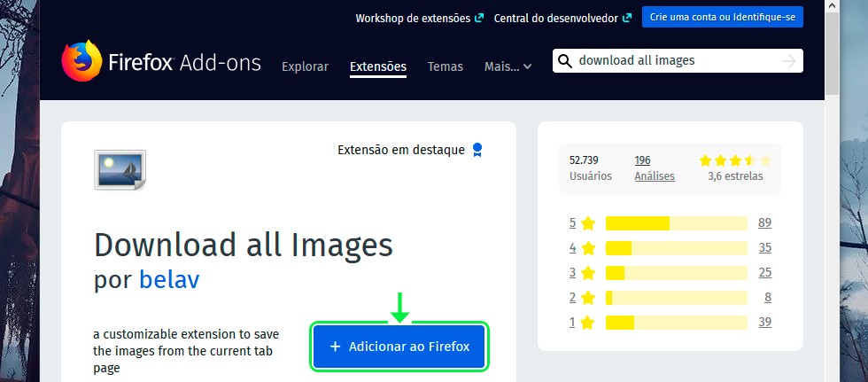The width and height of the screenshot is (868, 382).
Task: Filter by 4 star reviews link
Action: (x=582, y=248)
